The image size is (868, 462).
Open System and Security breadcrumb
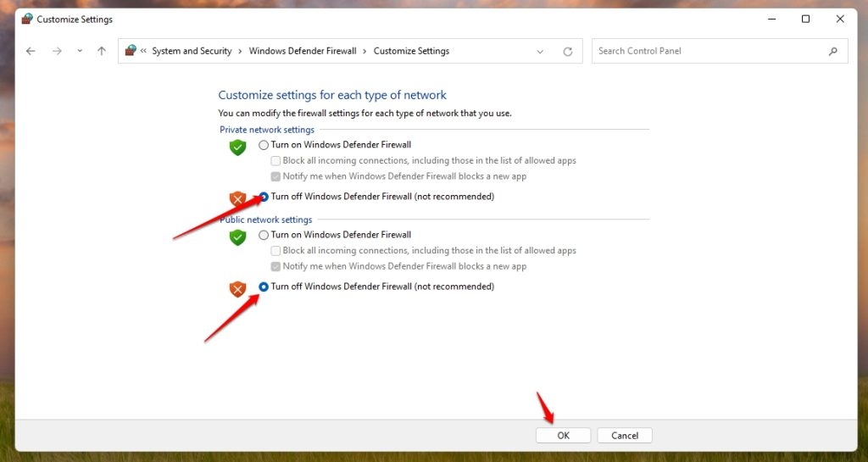tap(192, 51)
